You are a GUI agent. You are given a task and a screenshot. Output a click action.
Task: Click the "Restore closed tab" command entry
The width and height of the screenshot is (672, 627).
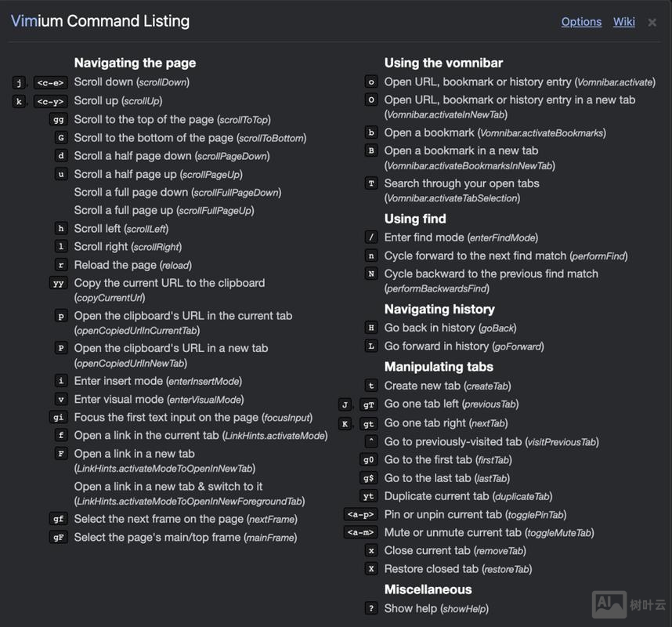[457, 569]
